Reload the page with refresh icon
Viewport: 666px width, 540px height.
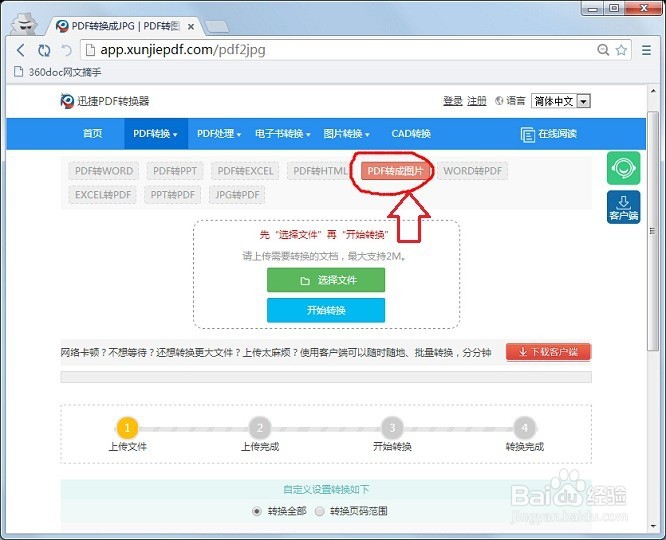pos(44,50)
